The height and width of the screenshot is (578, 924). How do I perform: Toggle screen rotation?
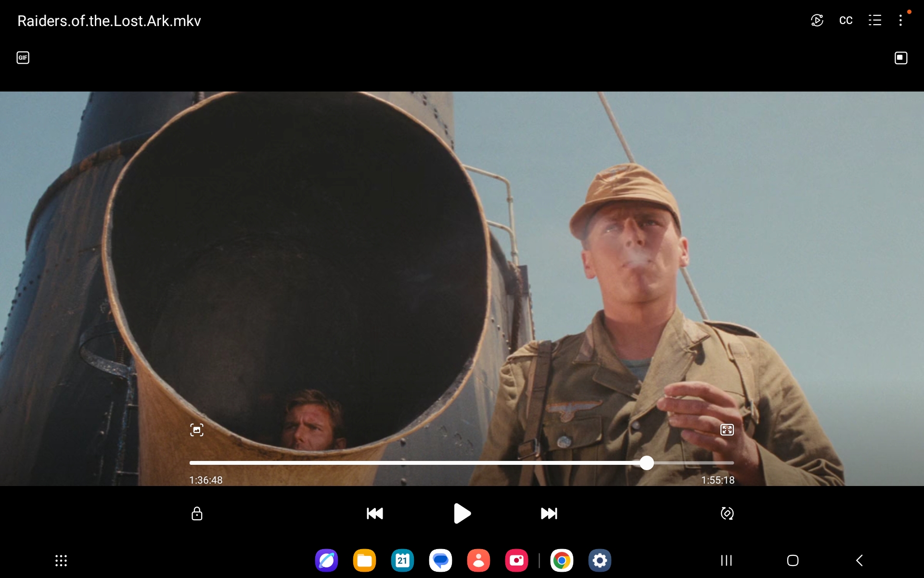click(x=727, y=513)
